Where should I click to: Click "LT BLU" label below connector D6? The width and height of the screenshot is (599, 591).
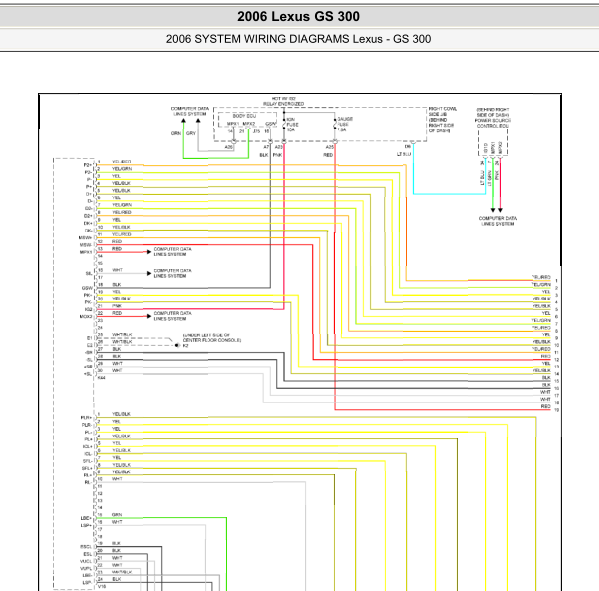tap(404, 154)
